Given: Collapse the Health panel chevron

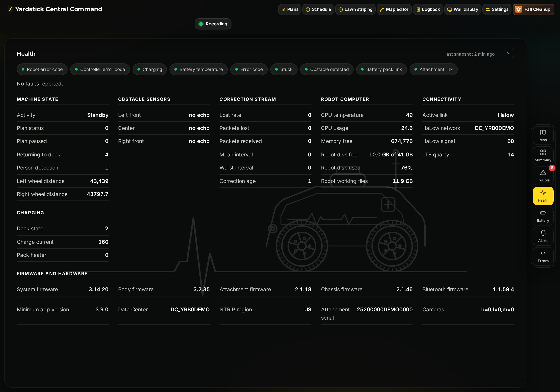Looking at the screenshot, I should coord(509,53).
